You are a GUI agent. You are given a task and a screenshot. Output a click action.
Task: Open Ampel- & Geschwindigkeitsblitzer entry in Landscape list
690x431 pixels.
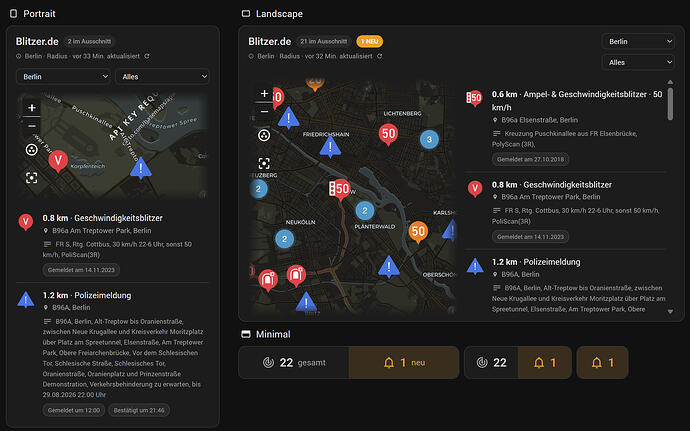point(565,127)
